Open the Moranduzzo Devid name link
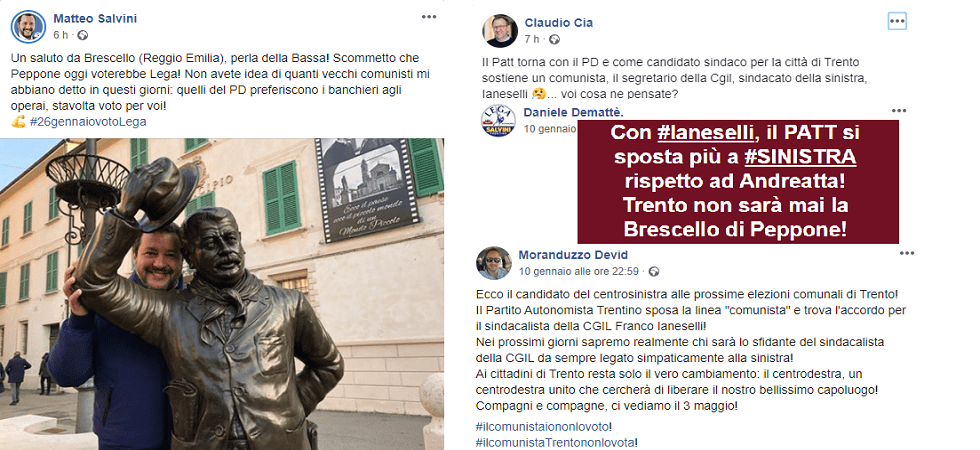 point(573,255)
